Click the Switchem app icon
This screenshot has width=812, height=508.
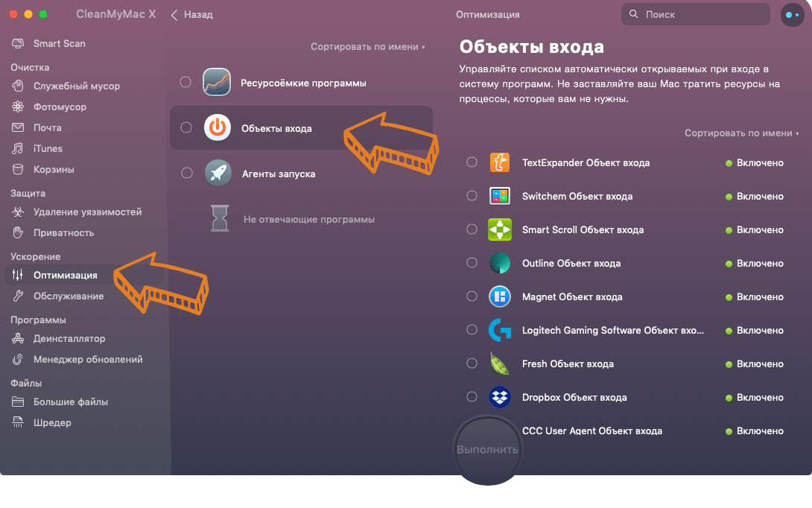click(x=500, y=196)
